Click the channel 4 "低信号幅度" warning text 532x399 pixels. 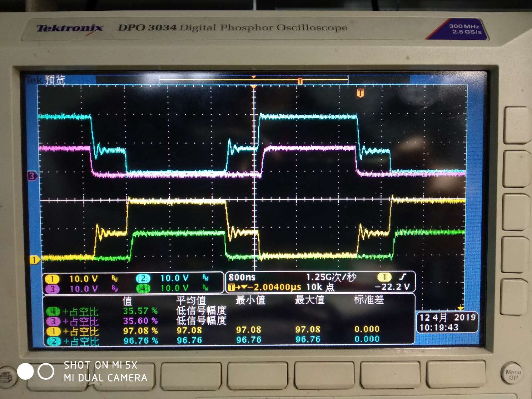tap(201, 310)
